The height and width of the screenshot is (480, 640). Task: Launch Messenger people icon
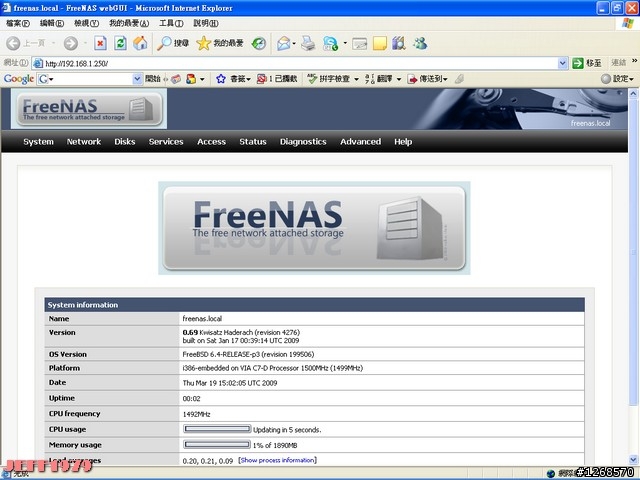(420, 43)
